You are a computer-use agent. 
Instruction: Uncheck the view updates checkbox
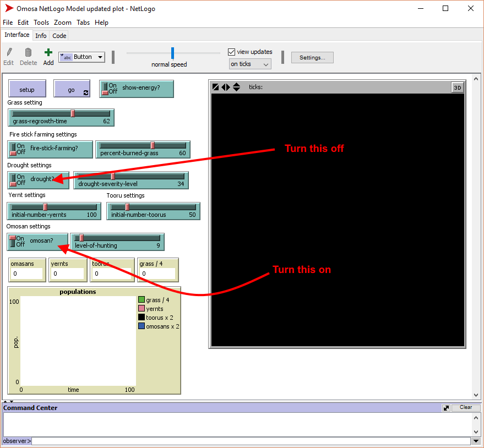[231, 52]
